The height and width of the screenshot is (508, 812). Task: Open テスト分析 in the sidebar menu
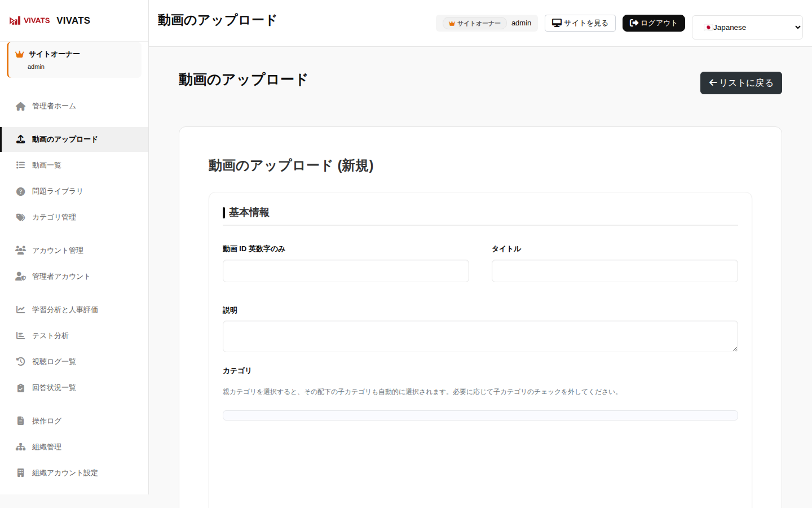coord(74,335)
